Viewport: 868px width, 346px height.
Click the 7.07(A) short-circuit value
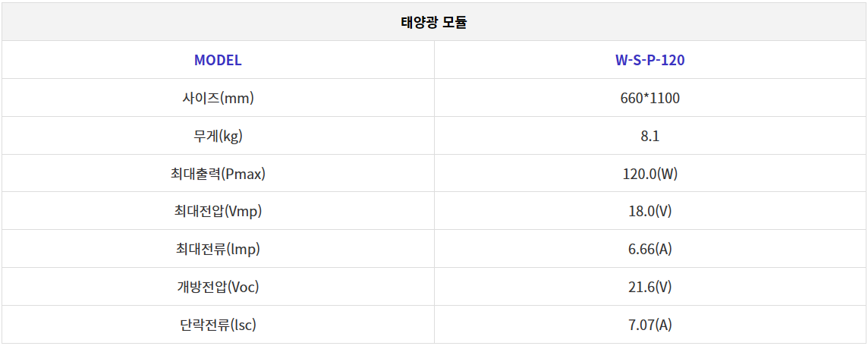650,325
